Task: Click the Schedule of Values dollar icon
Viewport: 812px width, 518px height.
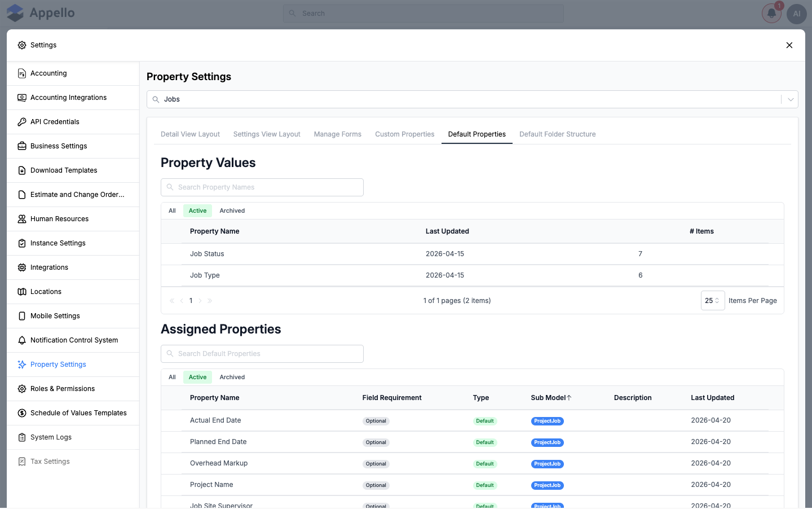Action: [x=22, y=413]
